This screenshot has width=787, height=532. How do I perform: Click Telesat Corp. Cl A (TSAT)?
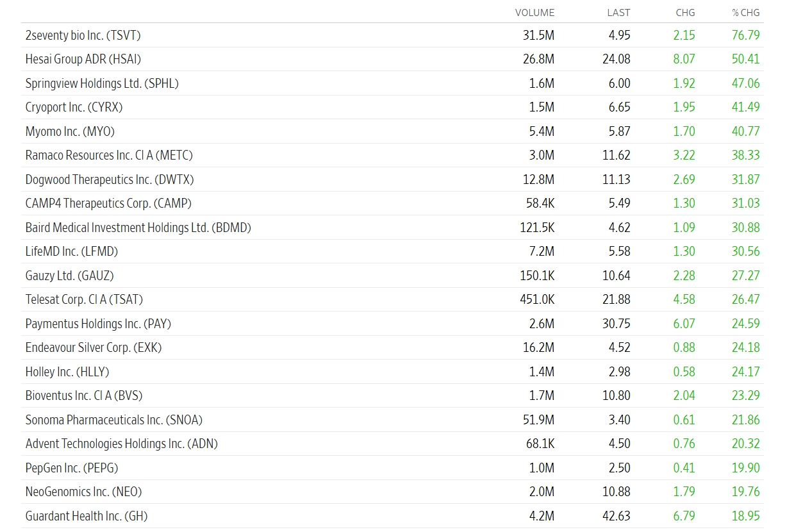pyautogui.click(x=84, y=299)
